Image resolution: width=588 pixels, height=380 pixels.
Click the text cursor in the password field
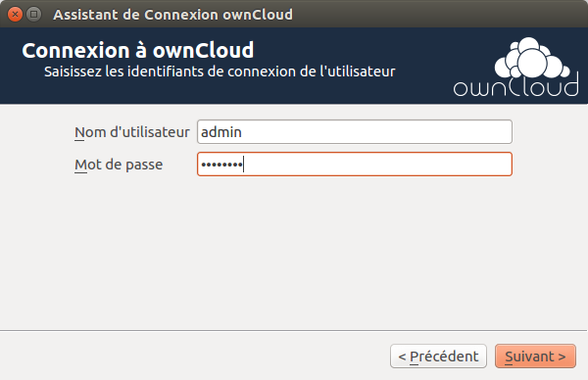coord(244,165)
